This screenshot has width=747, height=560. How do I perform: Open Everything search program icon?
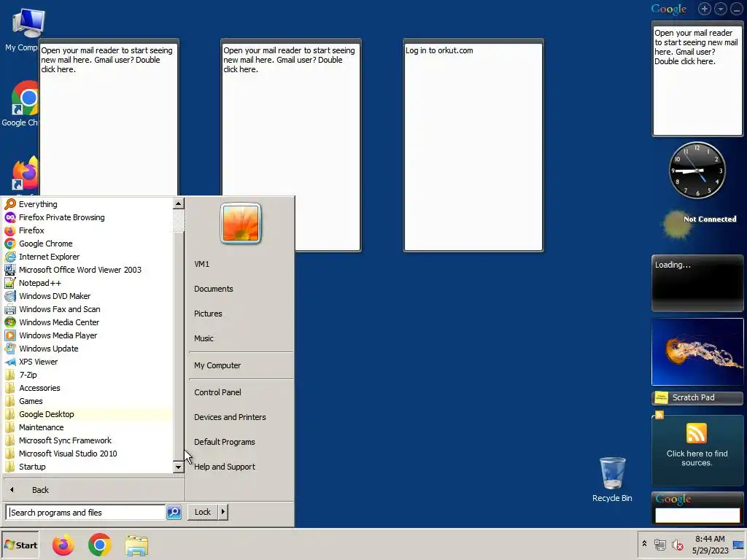[10, 204]
